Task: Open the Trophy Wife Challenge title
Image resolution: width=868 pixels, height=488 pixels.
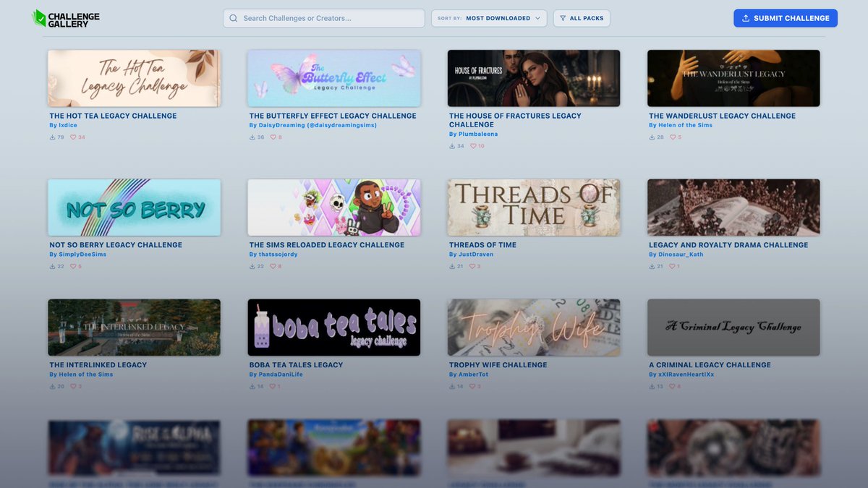Action: point(498,365)
